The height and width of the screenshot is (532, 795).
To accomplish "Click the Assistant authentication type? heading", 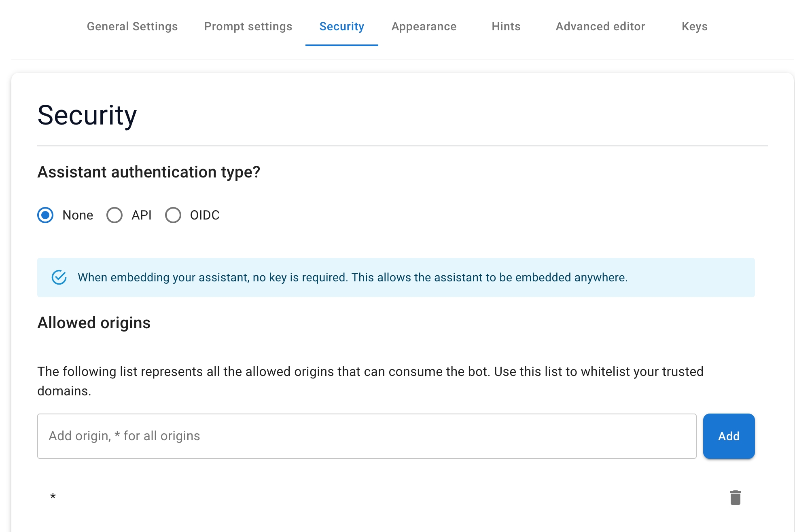I will pyautogui.click(x=148, y=172).
